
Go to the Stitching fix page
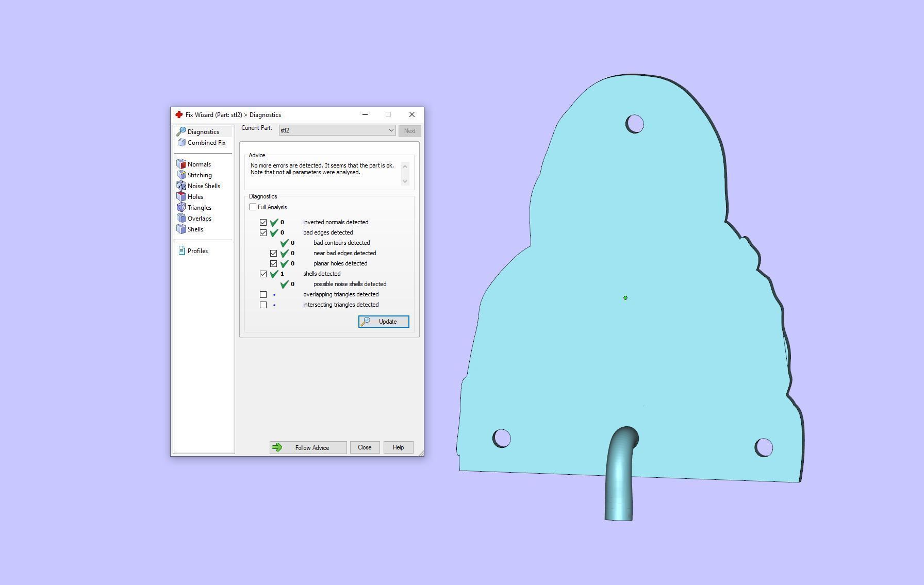tap(200, 175)
